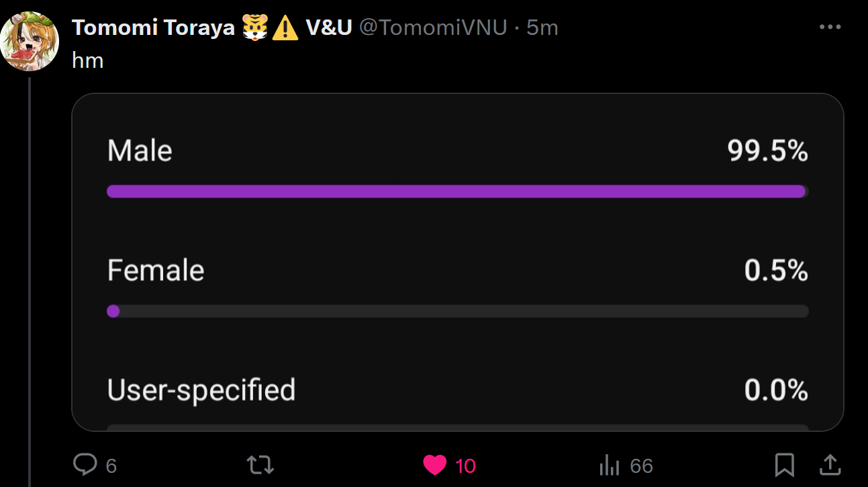This screenshot has width=868, height=487.
Task: Click the 5m timestamp link
Action: (542, 28)
